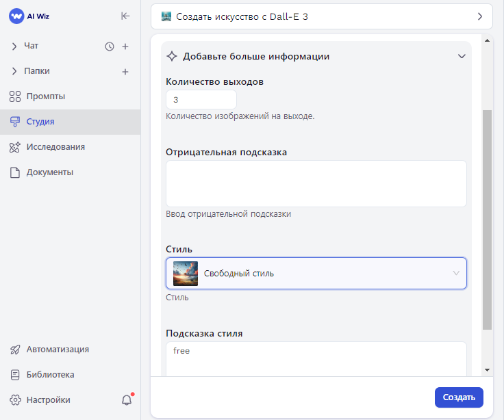Image resolution: width=504 pixels, height=420 pixels.
Task: Collapse Добавьте больше информации section
Action: (462, 57)
